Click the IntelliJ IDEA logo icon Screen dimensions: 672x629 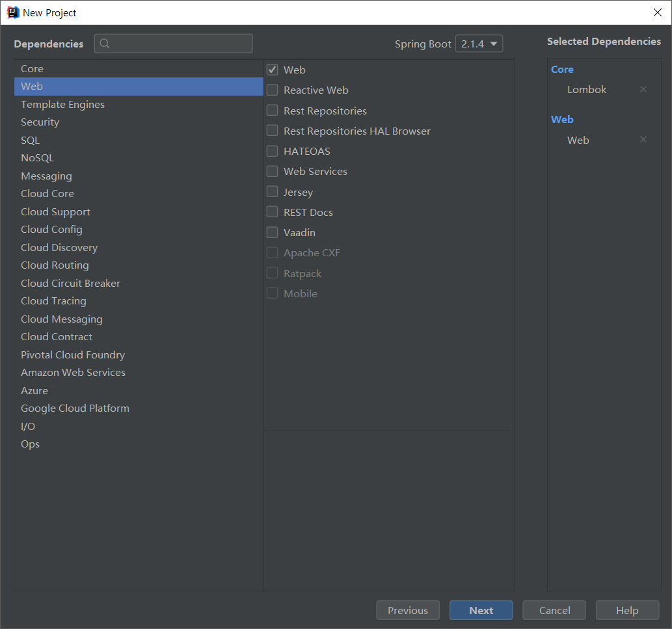tap(13, 12)
